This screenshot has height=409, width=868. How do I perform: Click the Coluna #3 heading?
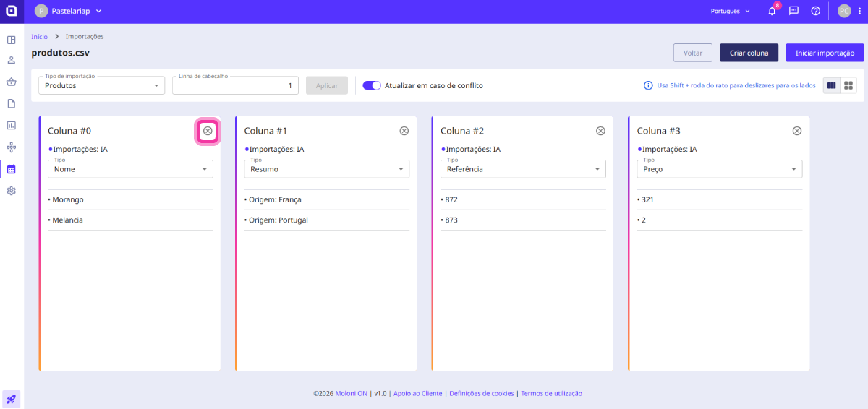tap(659, 131)
